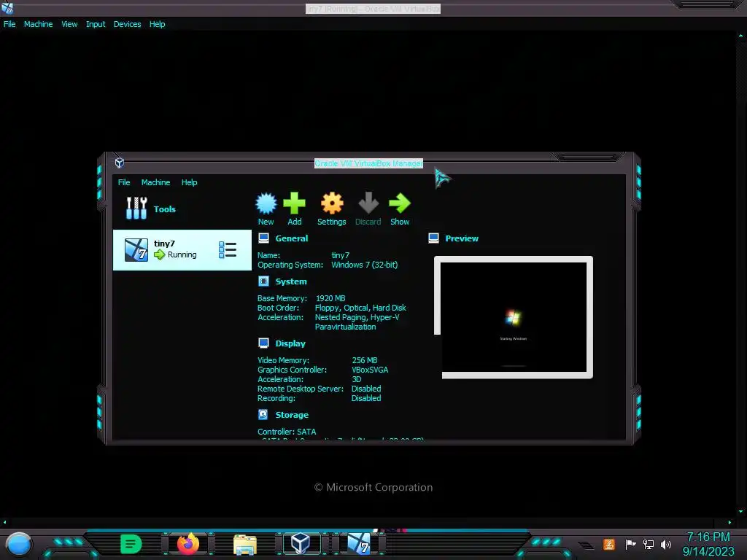
Task: Launch Firefox from the taskbar
Action: click(188, 543)
